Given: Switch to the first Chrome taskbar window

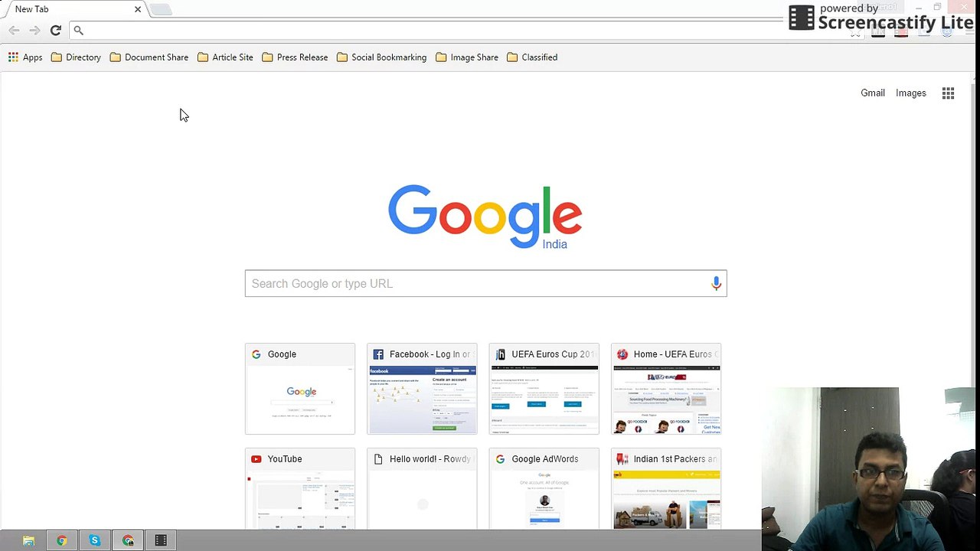Looking at the screenshot, I should [x=61, y=540].
